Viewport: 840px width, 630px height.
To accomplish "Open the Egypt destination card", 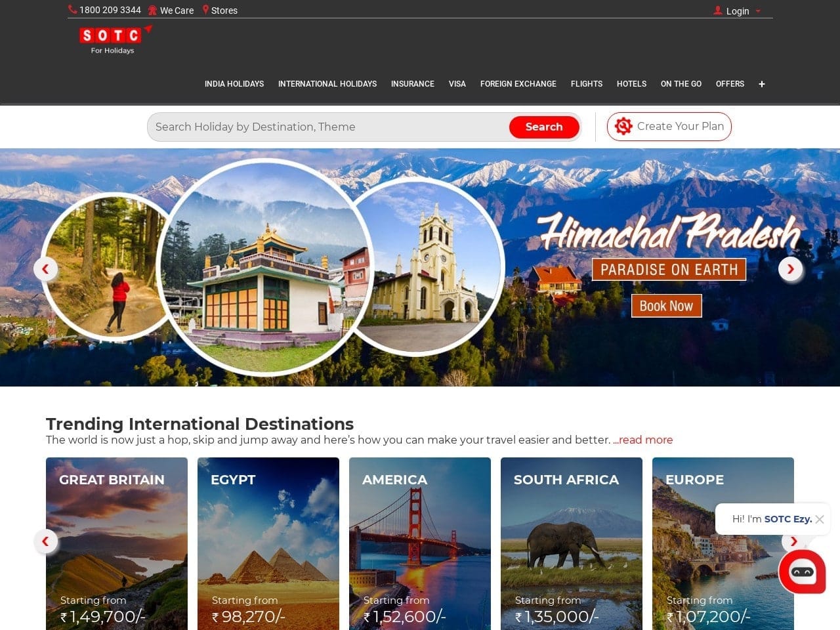I will [x=268, y=543].
